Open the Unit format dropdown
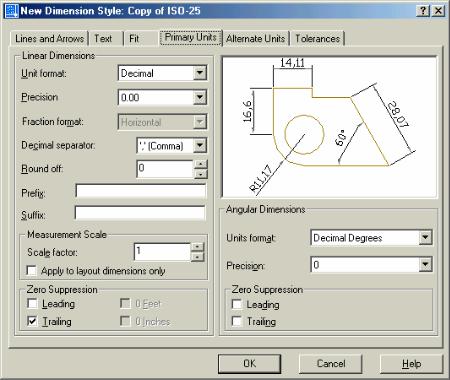This screenshot has height=380, width=450. coord(200,73)
